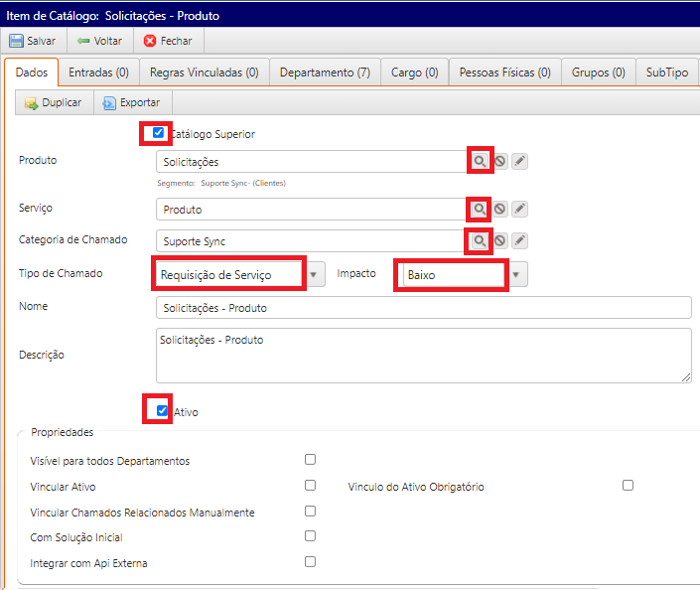The width and height of the screenshot is (700, 590).
Task: Expand the Tipo de Chamado dropdown
Action: (x=315, y=274)
